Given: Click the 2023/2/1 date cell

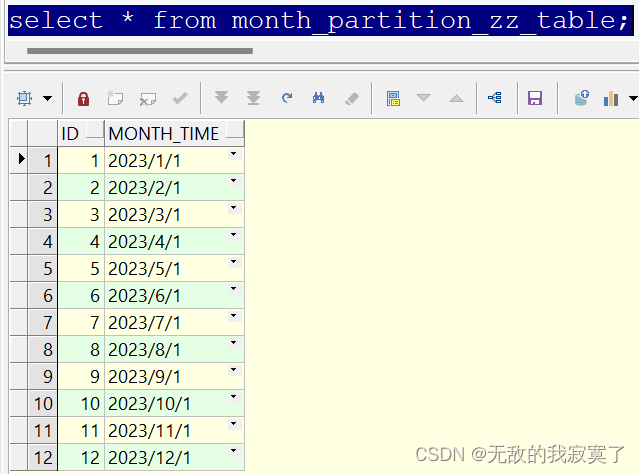Looking at the screenshot, I should [x=174, y=187].
